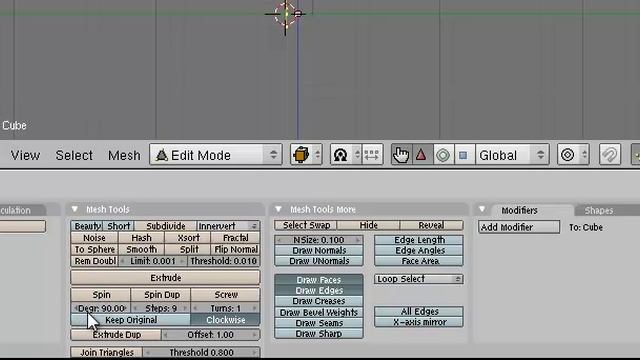The width and height of the screenshot is (640, 360).
Task: Toggle the Beauty subdivide option
Action: pyautogui.click(x=87, y=226)
